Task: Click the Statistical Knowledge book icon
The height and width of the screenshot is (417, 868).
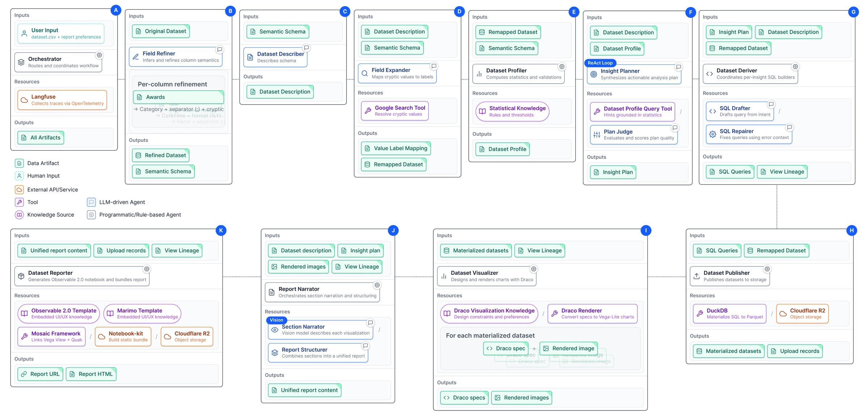Action: point(482,111)
